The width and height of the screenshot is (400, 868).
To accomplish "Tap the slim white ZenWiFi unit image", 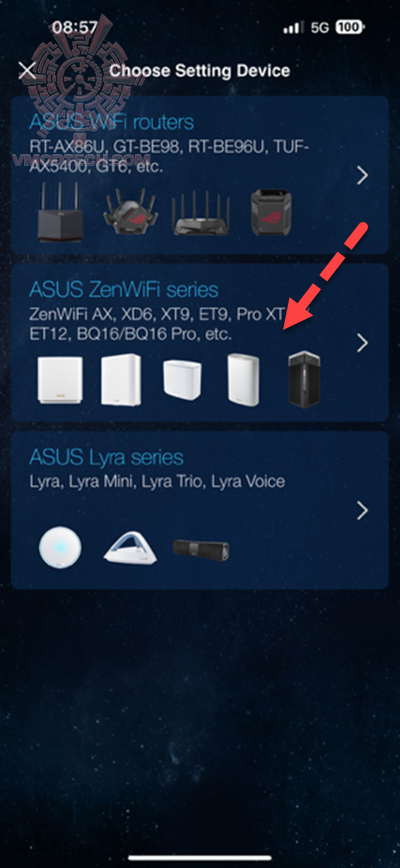I will (x=243, y=380).
